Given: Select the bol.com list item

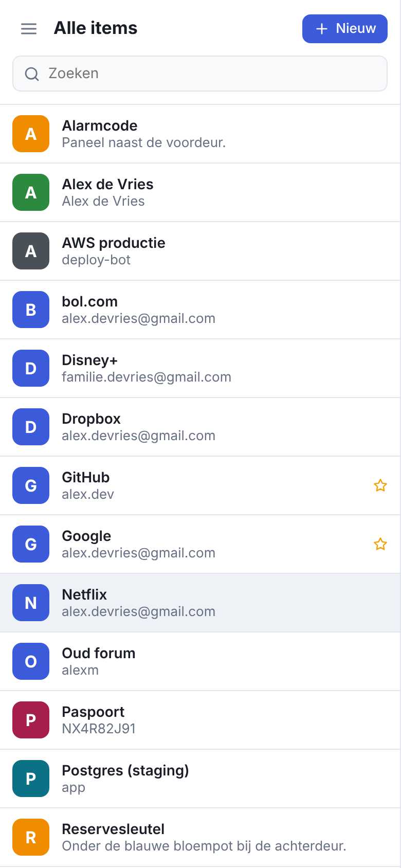Looking at the screenshot, I should click(200, 310).
